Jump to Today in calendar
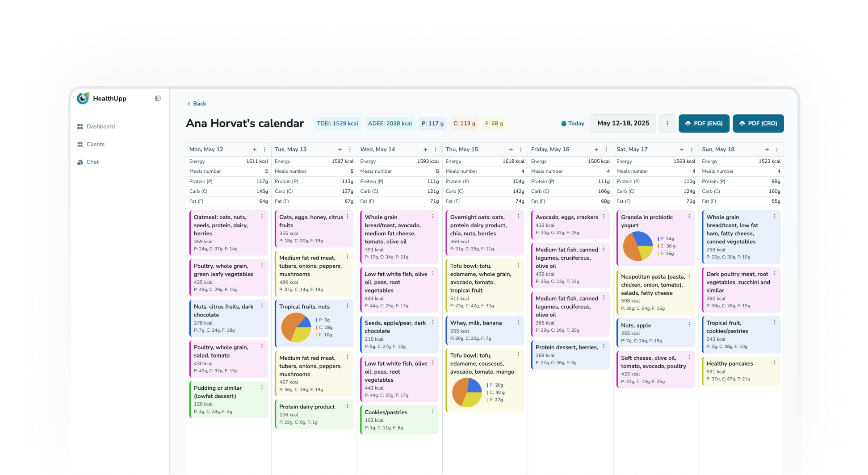 pos(573,124)
